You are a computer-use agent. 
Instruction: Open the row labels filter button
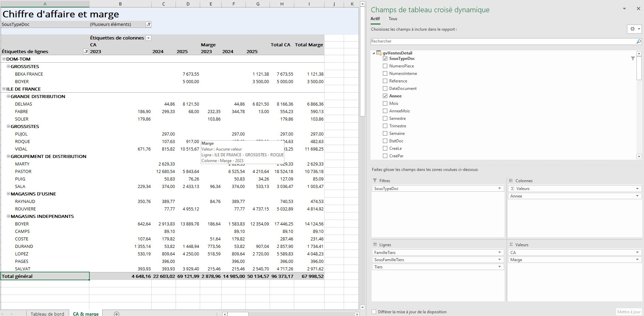(86, 52)
